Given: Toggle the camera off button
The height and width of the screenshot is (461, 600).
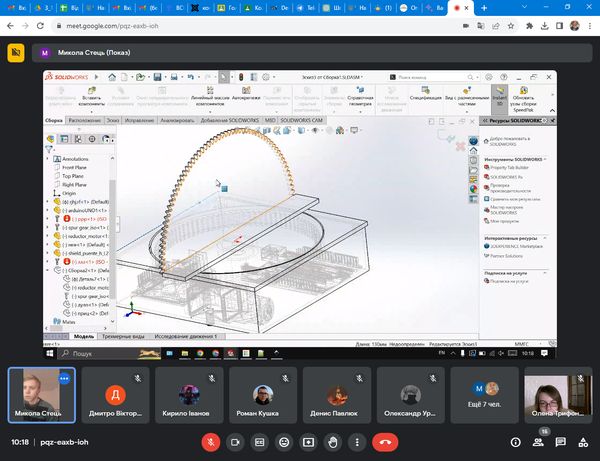Looking at the screenshot, I should click(236, 440).
